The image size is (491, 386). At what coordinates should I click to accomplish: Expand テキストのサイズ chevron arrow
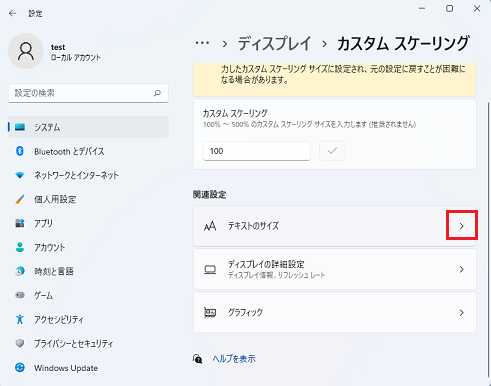point(462,226)
